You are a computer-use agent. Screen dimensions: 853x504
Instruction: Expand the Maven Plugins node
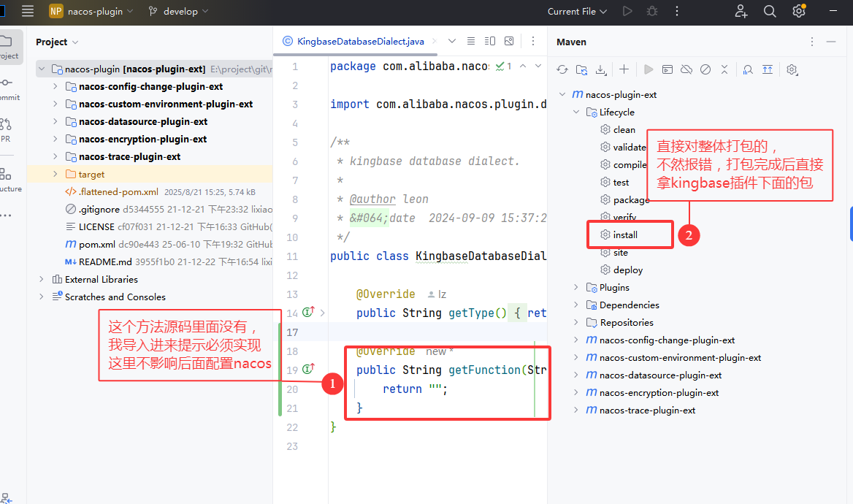576,287
